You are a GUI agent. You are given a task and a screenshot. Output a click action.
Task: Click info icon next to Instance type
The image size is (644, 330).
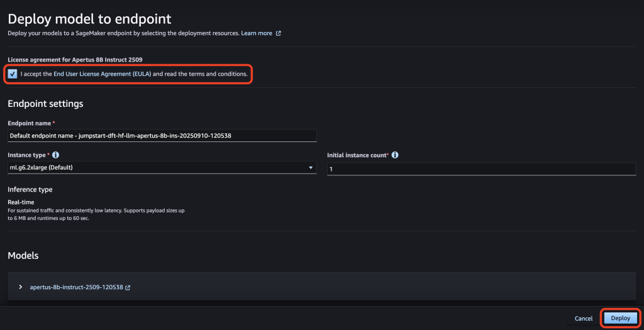click(56, 155)
